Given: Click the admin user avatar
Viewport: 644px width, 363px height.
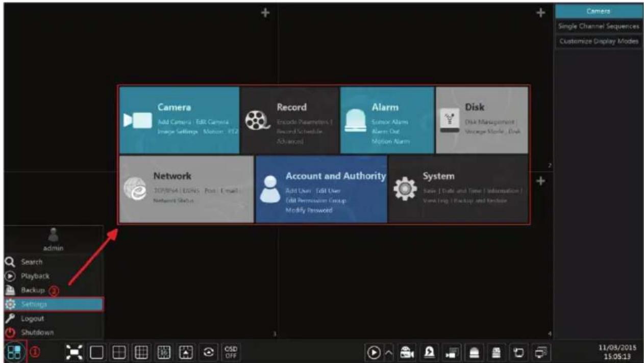Looking at the screenshot, I should tap(53, 236).
